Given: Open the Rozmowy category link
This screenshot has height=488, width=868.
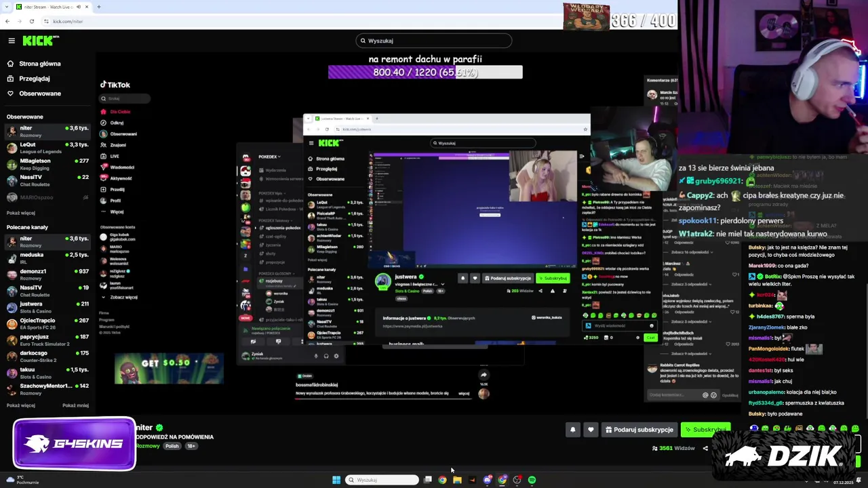Looking at the screenshot, I should [147, 446].
